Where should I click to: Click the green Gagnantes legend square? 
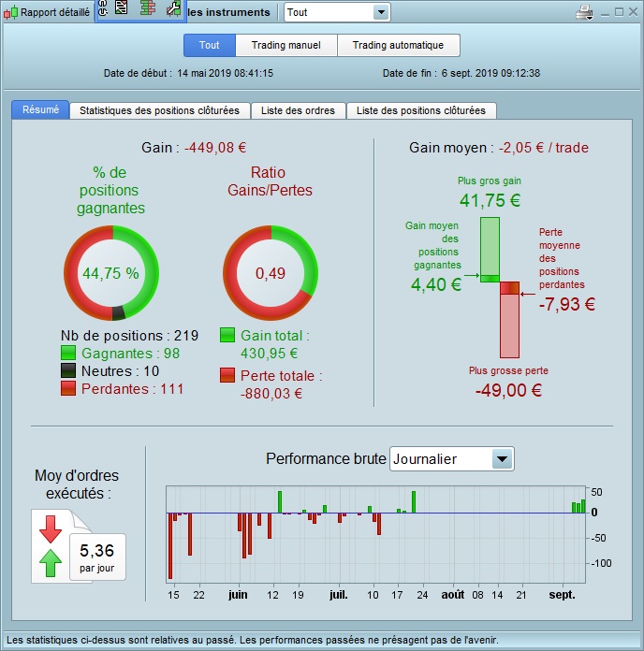click(x=68, y=353)
